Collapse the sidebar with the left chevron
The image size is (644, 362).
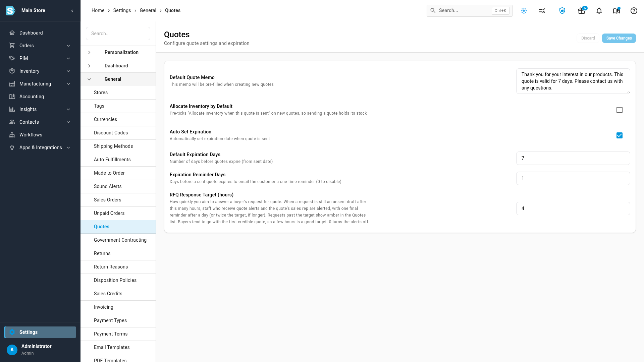(x=72, y=11)
